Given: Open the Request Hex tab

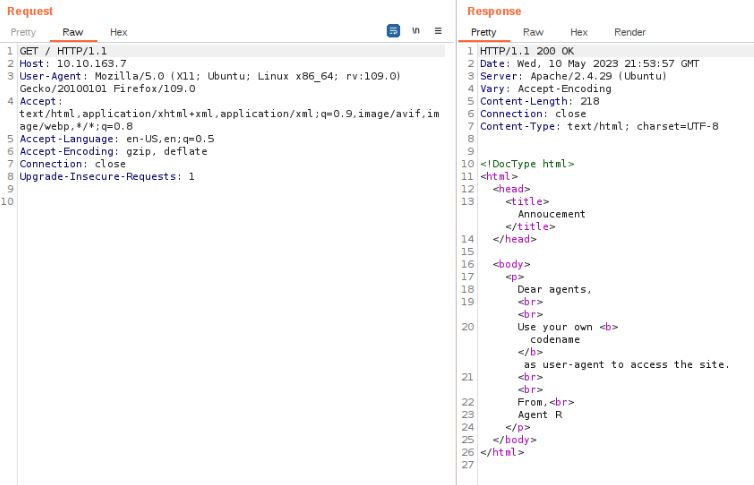Looking at the screenshot, I should pyautogui.click(x=118, y=32).
